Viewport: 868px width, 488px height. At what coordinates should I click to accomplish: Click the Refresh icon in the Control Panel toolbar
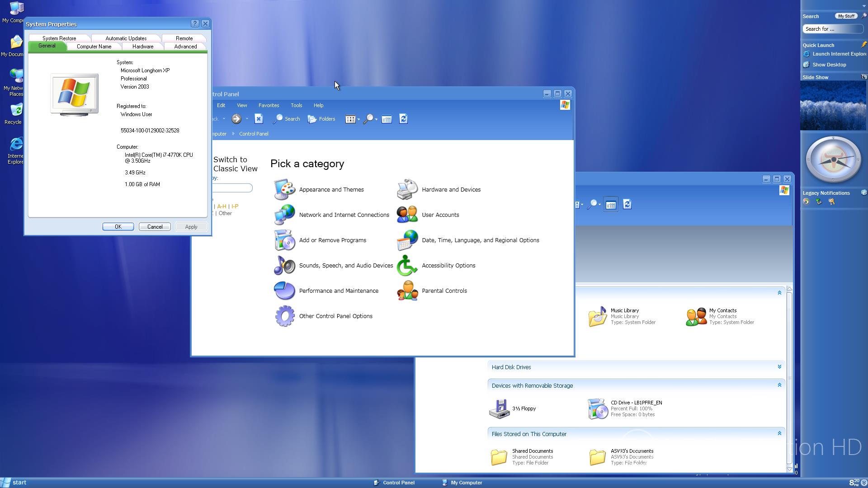pyautogui.click(x=403, y=119)
